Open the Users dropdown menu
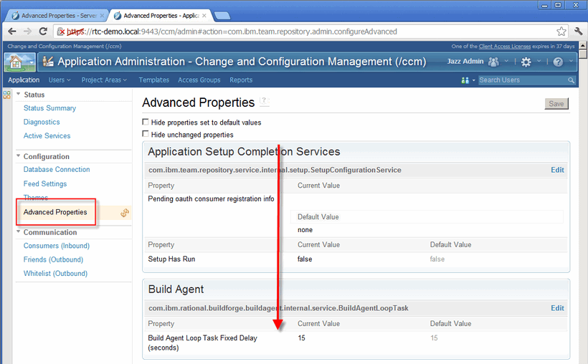The width and height of the screenshot is (588, 364). tap(60, 80)
